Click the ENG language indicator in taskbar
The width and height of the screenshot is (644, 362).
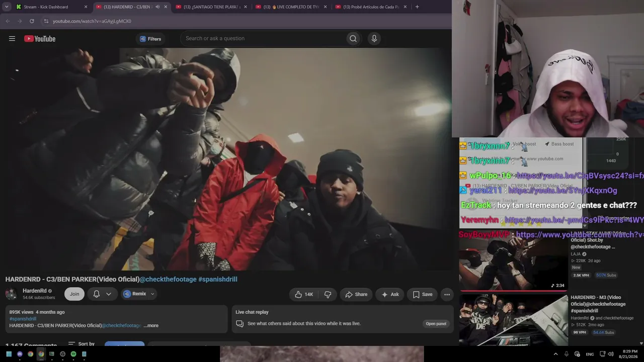coord(590,354)
